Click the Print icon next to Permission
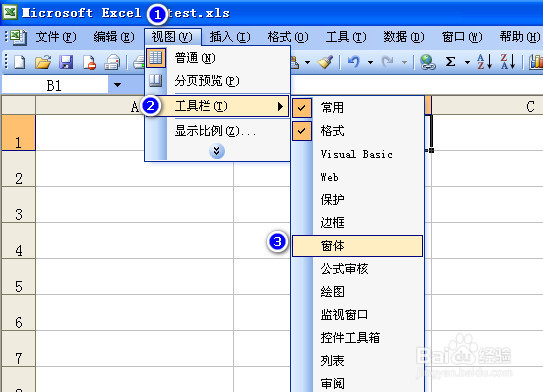The width and height of the screenshot is (543, 392). point(112,62)
